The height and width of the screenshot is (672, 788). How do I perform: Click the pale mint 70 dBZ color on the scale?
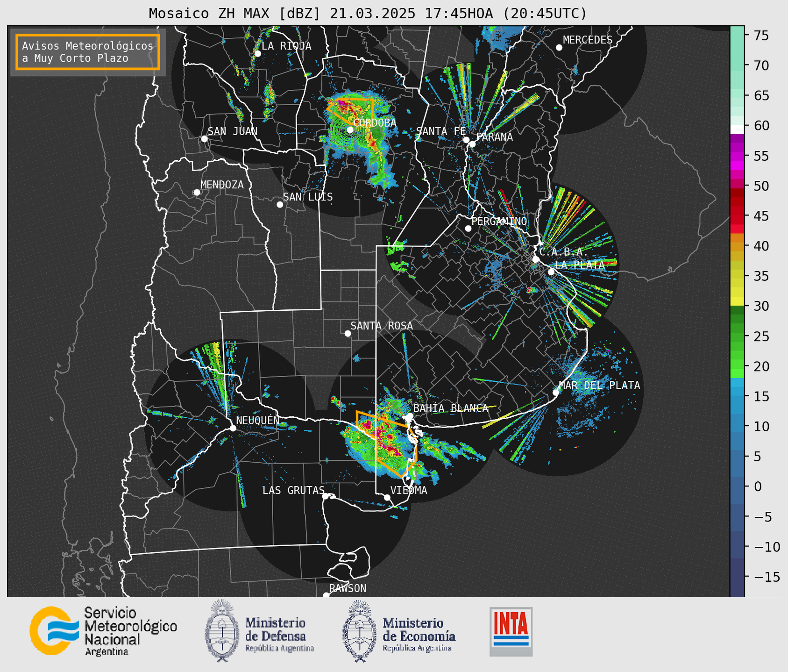click(x=737, y=65)
